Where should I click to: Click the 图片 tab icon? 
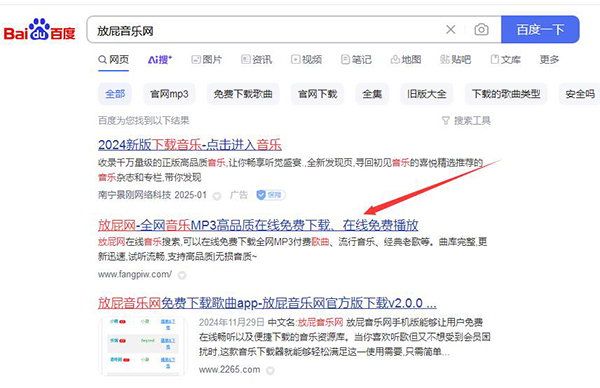[196, 59]
